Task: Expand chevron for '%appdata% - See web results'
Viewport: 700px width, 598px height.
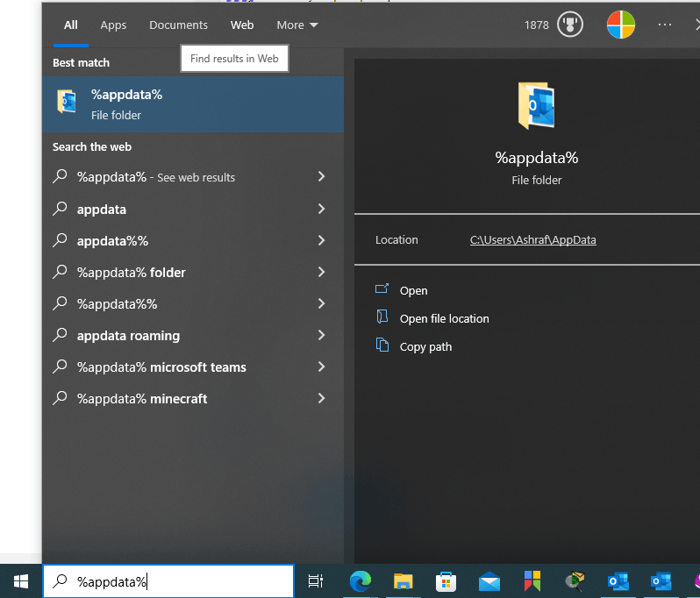Action: pos(321,177)
